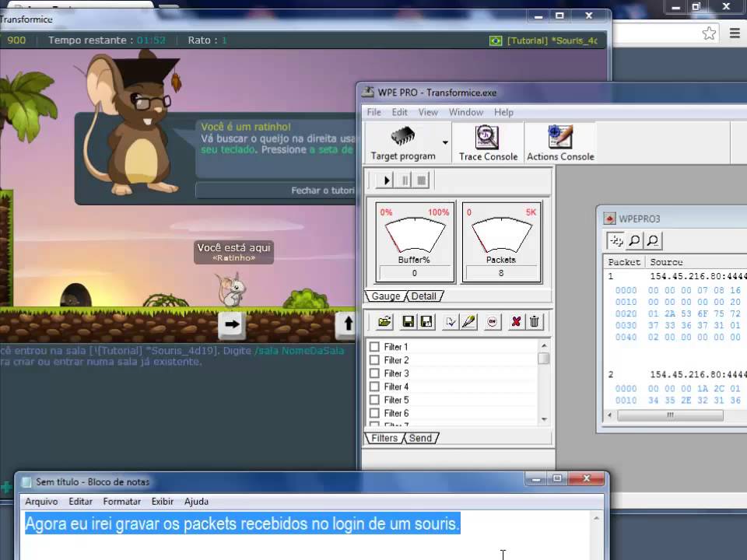This screenshot has height=560, width=747.
Task: Click the Você está aqui label above the mouse
Action: (x=233, y=252)
